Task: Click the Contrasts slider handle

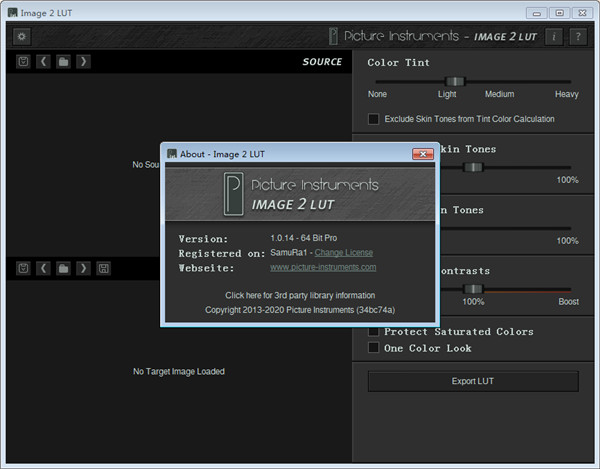Action: [x=473, y=289]
